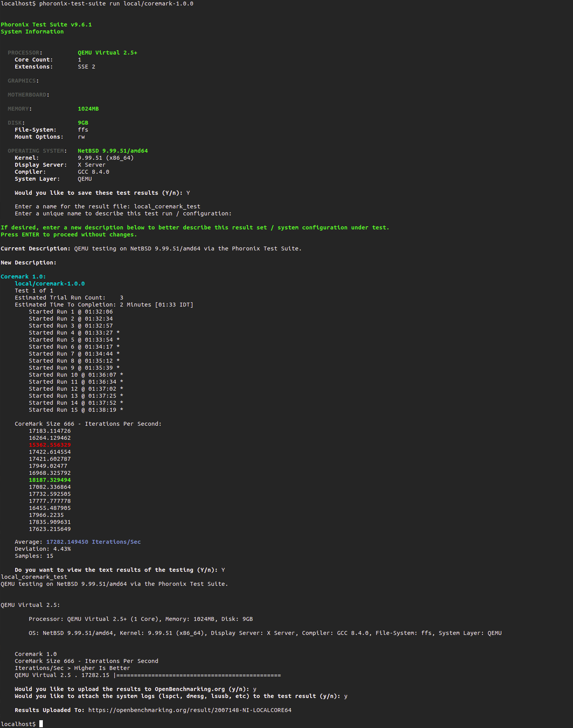Click last result value 17623.215649

click(x=50, y=529)
